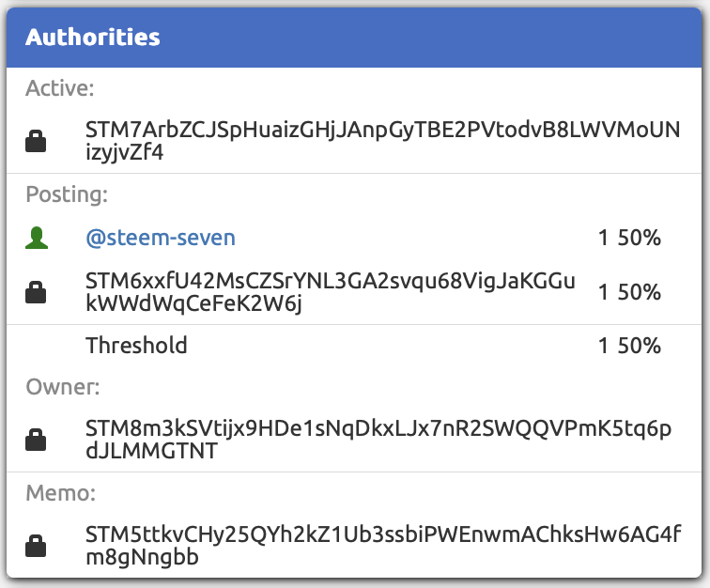Click the lock icon beside Memo key

pos(36,547)
